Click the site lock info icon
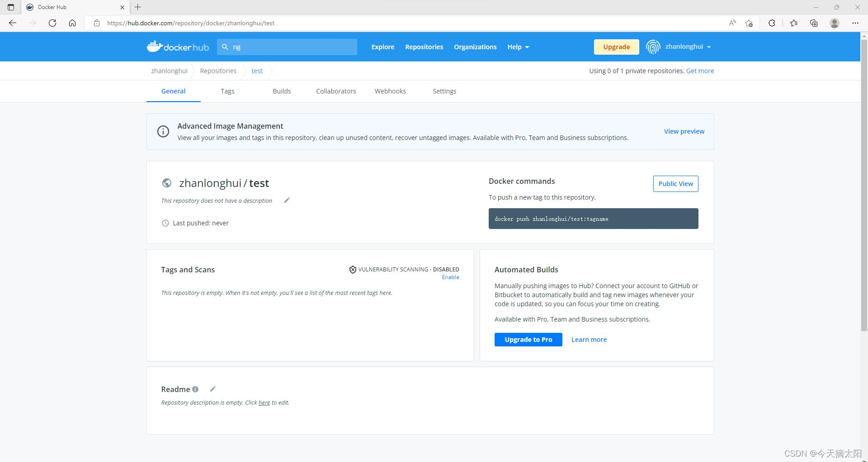 [x=96, y=23]
